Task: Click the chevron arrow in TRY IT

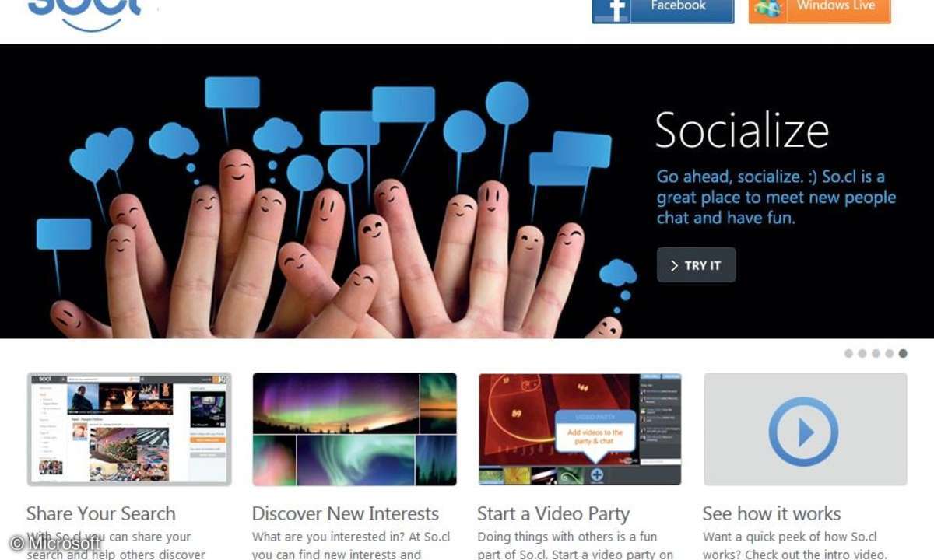Action: point(674,266)
